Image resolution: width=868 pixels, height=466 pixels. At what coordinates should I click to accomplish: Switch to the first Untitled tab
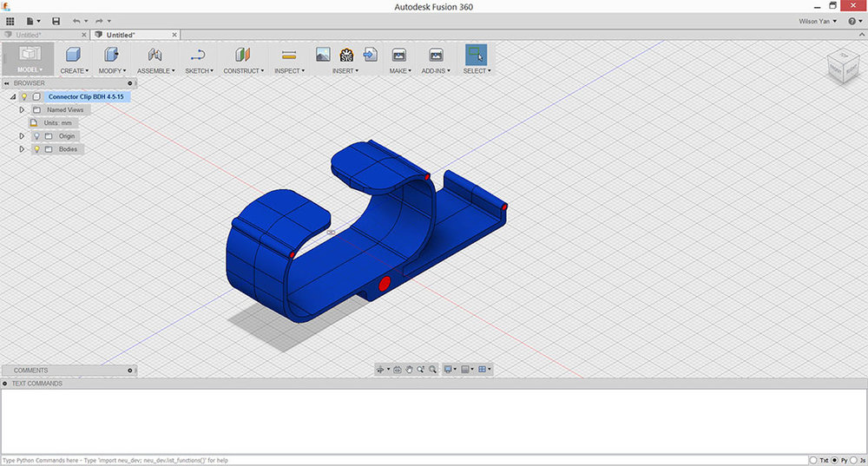(x=28, y=35)
